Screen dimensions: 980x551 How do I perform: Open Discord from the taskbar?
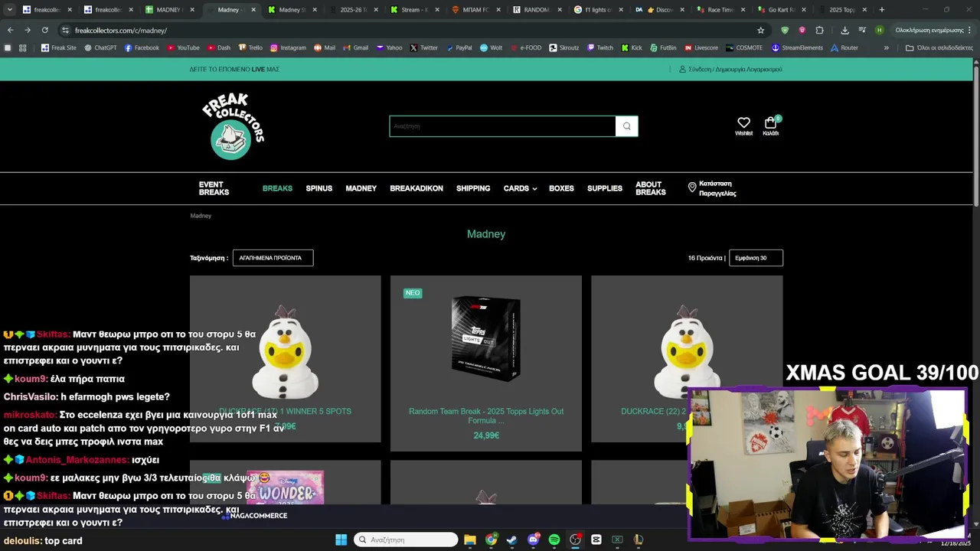coord(533,540)
